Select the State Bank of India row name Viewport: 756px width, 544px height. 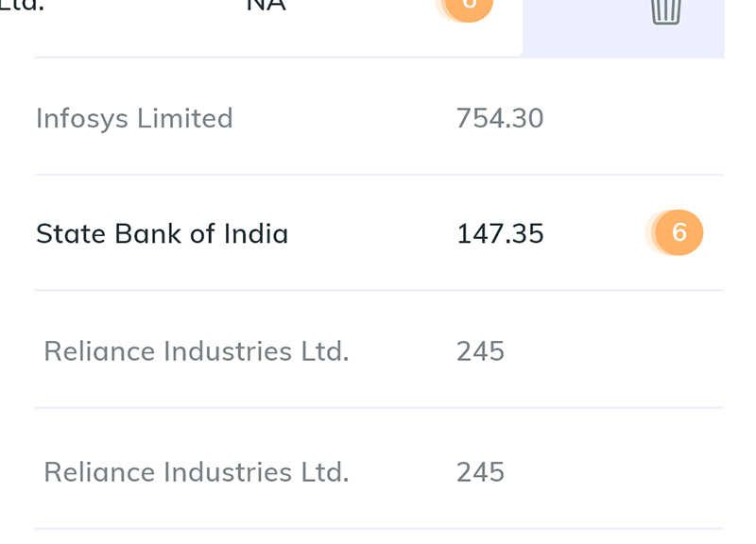point(162,233)
